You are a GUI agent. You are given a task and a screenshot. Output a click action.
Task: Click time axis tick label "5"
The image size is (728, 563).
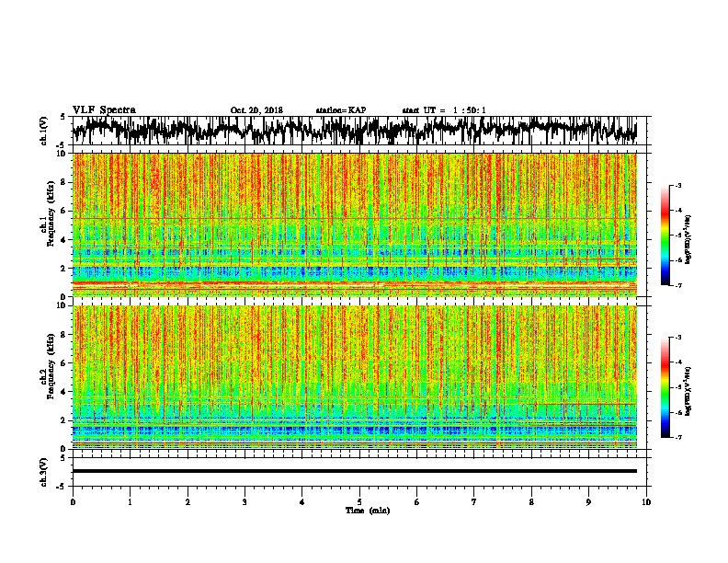[x=359, y=502]
